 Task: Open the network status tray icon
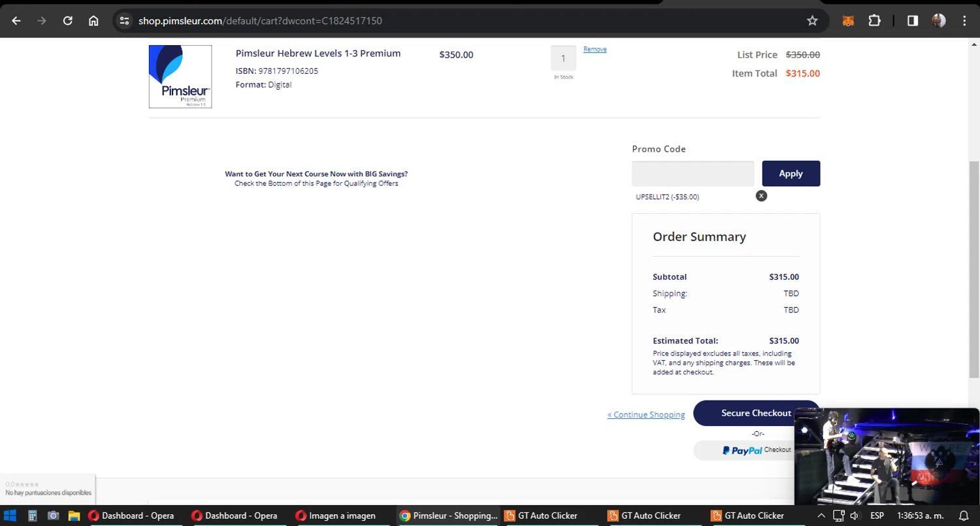tap(839, 516)
